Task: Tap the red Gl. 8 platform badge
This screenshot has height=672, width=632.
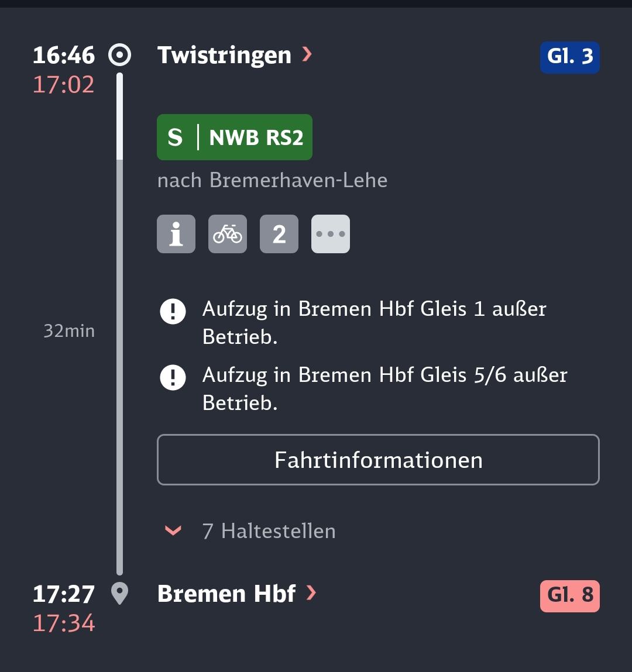Action: pos(569,595)
